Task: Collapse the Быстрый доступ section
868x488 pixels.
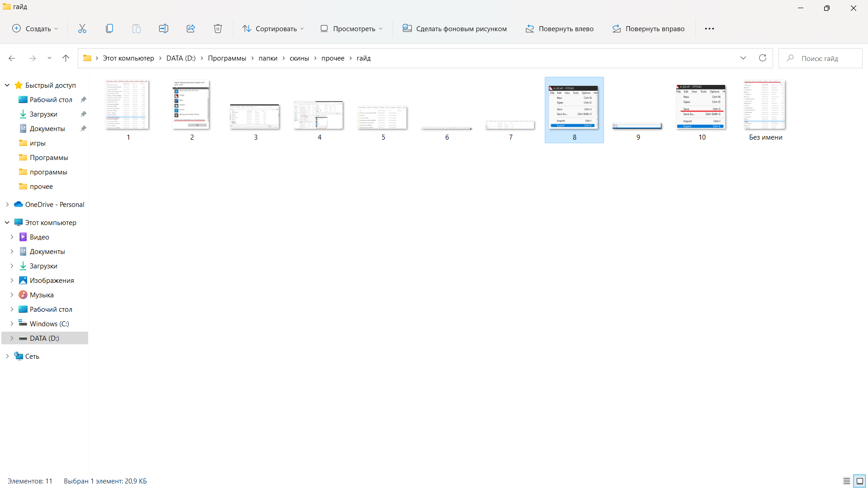Action: point(7,85)
